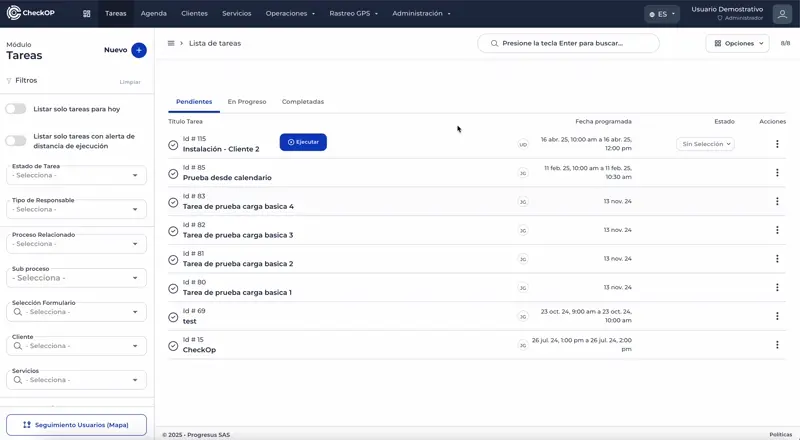Click the Filtros funnel icon
The height and width of the screenshot is (440, 800).
pyautogui.click(x=9, y=81)
